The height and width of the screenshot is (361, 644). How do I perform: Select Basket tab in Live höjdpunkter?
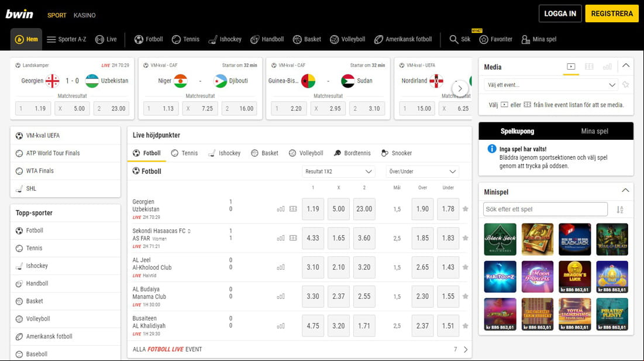click(264, 153)
